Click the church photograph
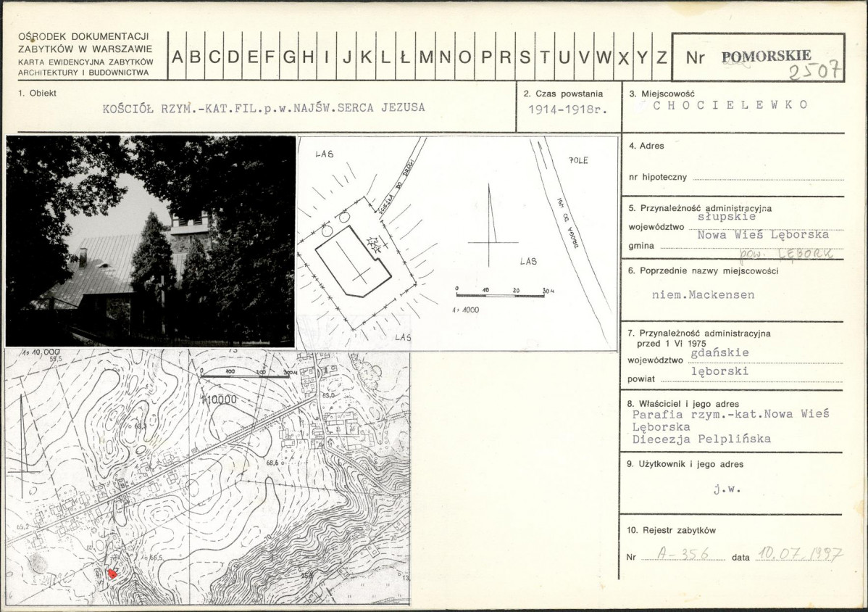Viewport: 868px width, 612px height. pyautogui.click(x=150, y=241)
